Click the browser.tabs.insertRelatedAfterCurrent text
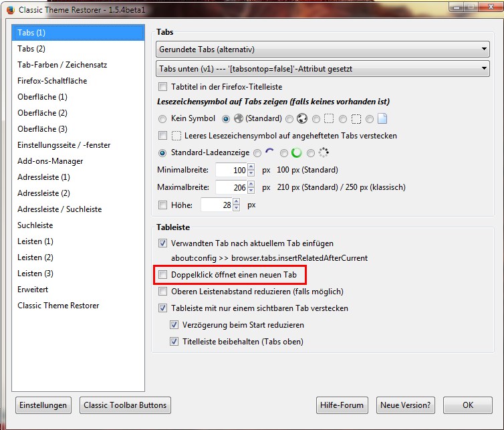The height and width of the screenshot is (430, 504). pos(299,258)
